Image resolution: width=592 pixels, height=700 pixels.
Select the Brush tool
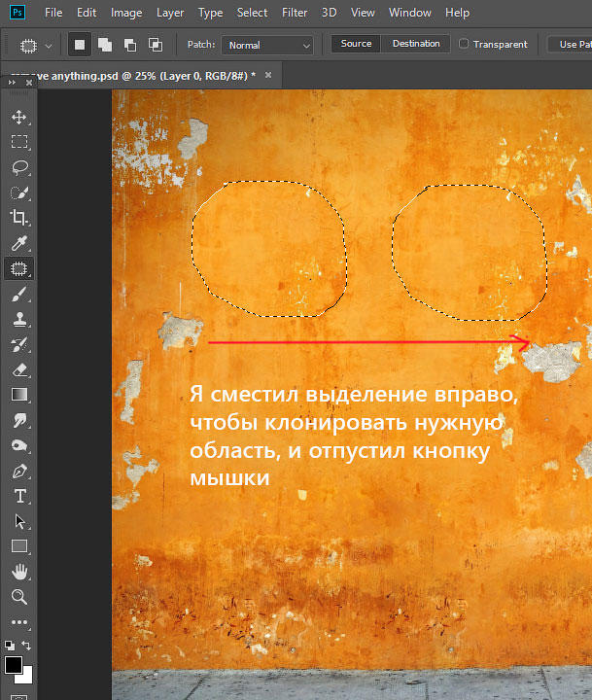click(x=18, y=295)
